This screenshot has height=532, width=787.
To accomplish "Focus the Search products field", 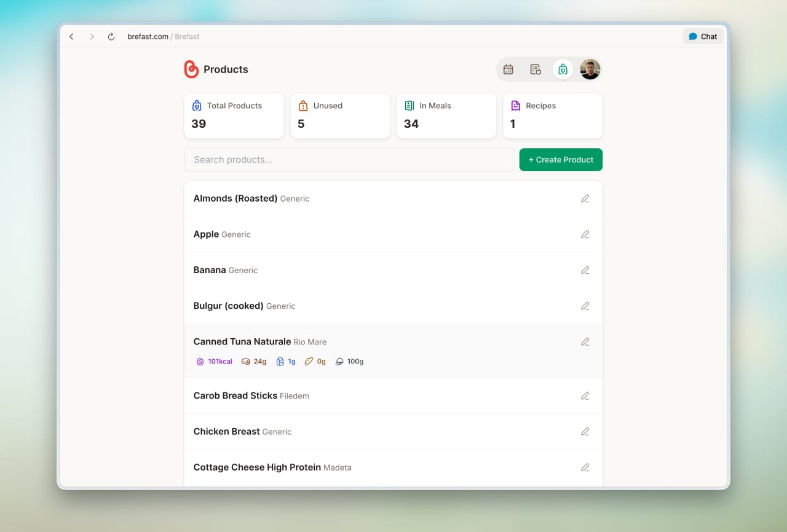I will tap(349, 160).
